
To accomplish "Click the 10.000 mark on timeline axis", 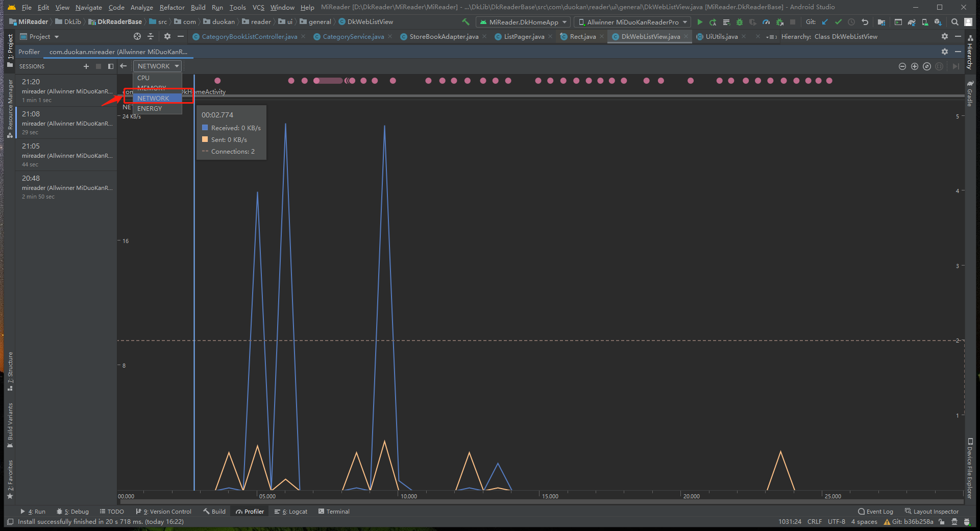I will click(x=408, y=496).
